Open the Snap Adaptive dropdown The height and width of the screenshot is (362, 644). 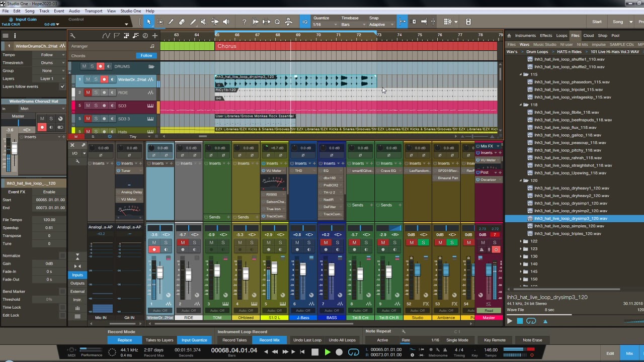point(381,25)
